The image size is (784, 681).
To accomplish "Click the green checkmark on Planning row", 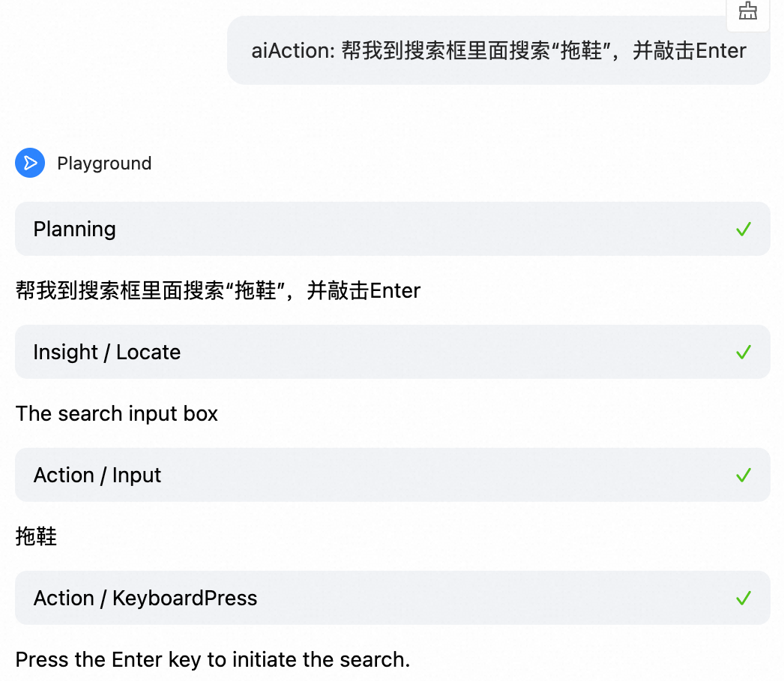I will pos(743,229).
